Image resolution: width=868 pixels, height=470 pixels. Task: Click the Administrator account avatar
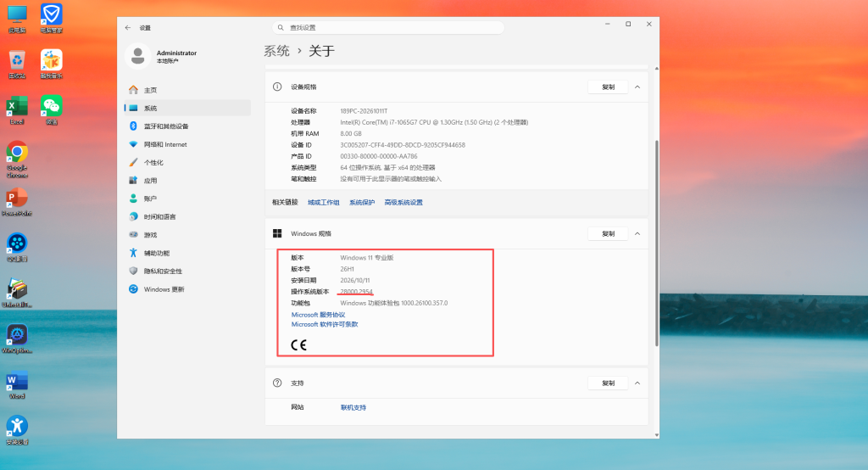pos(138,56)
